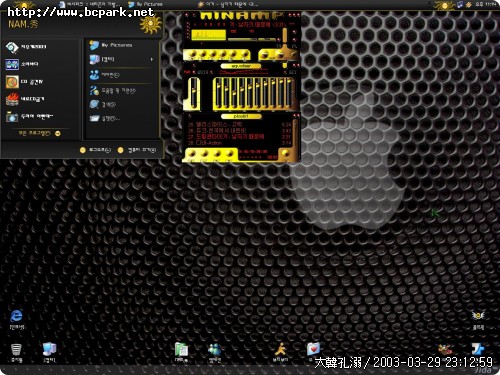Expand All Programs arrow in start menu
Screen dimensions: 500x375
(x=58, y=133)
